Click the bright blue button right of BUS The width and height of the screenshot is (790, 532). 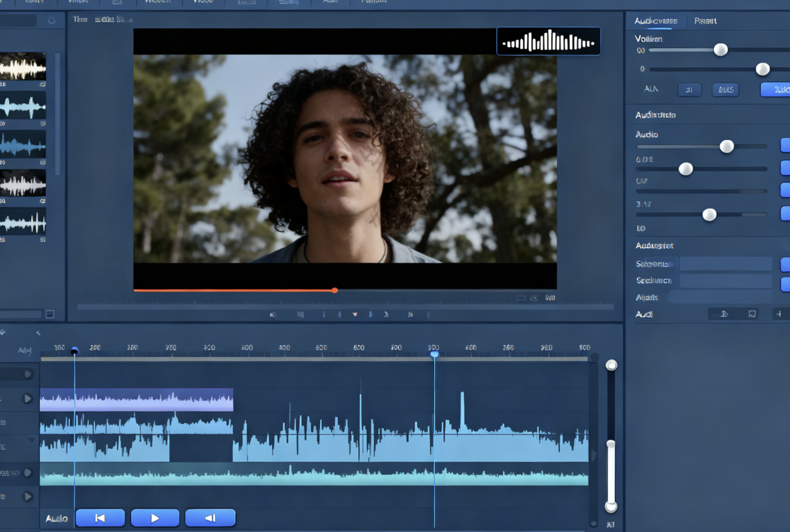776,90
